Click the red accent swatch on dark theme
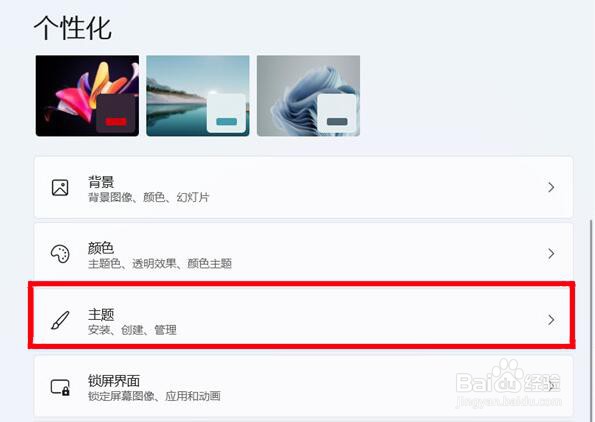Viewport: 595px width, 422px height. pyautogui.click(x=116, y=121)
